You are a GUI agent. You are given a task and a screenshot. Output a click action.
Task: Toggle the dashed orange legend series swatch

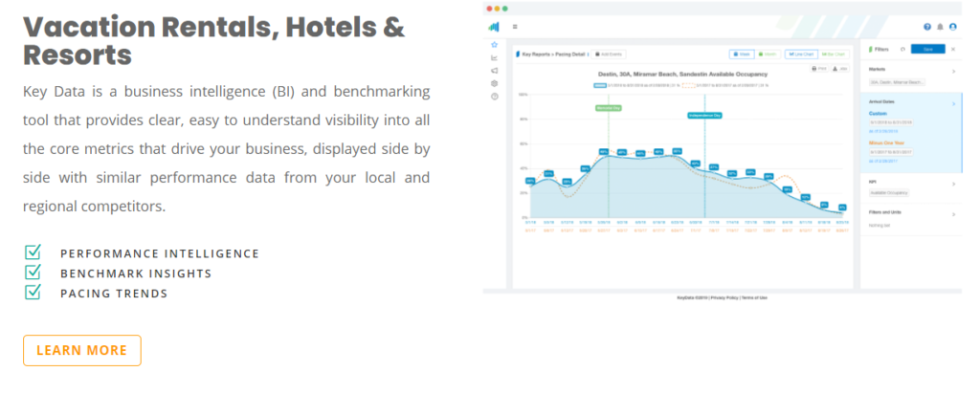pyautogui.click(x=688, y=85)
